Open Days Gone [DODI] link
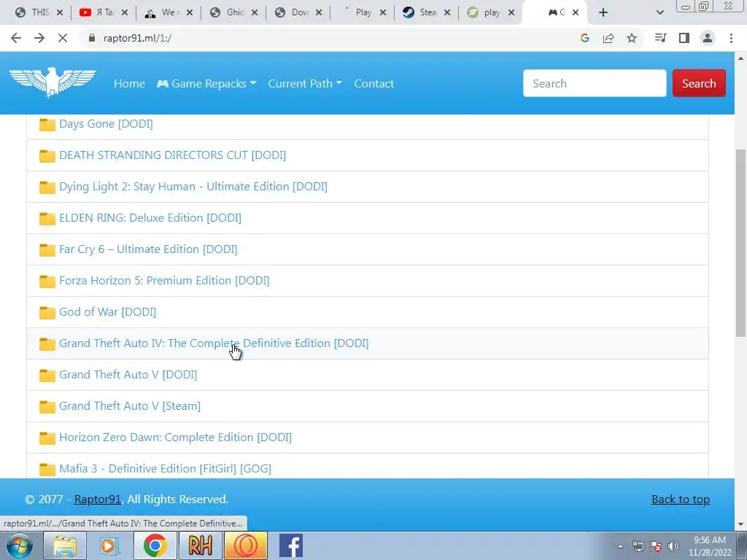 pyautogui.click(x=106, y=124)
